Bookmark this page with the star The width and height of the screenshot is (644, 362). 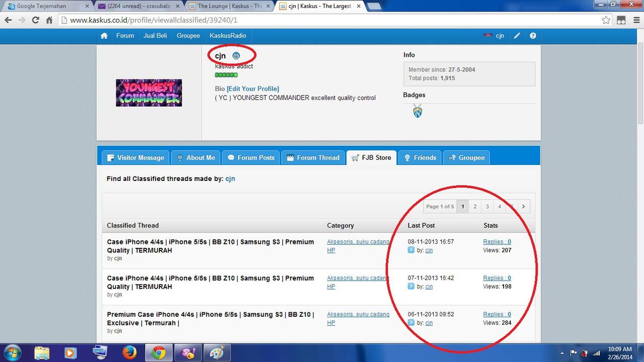coord(606,20)
